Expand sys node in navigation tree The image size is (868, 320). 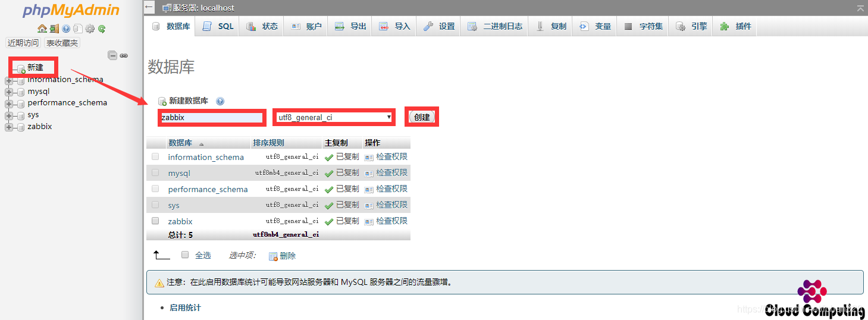tap(8, 115)
